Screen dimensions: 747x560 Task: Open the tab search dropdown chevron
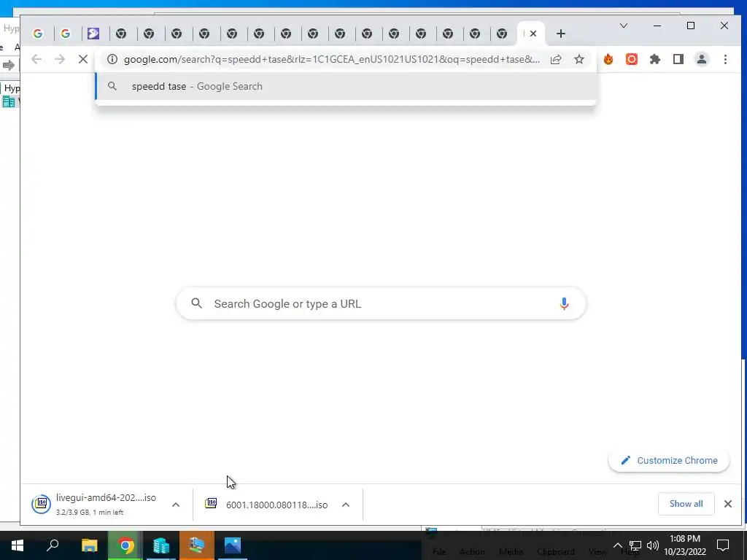coord(624,26)
